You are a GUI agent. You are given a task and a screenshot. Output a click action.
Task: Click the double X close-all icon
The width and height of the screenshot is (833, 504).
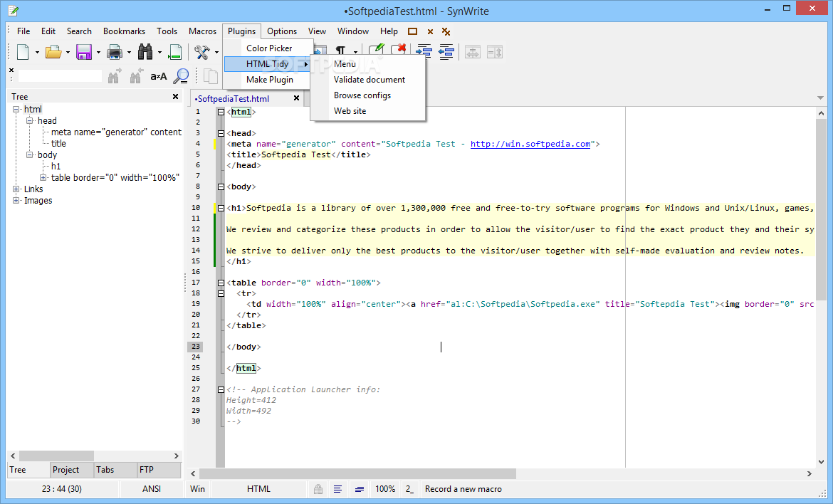(446, 32)
